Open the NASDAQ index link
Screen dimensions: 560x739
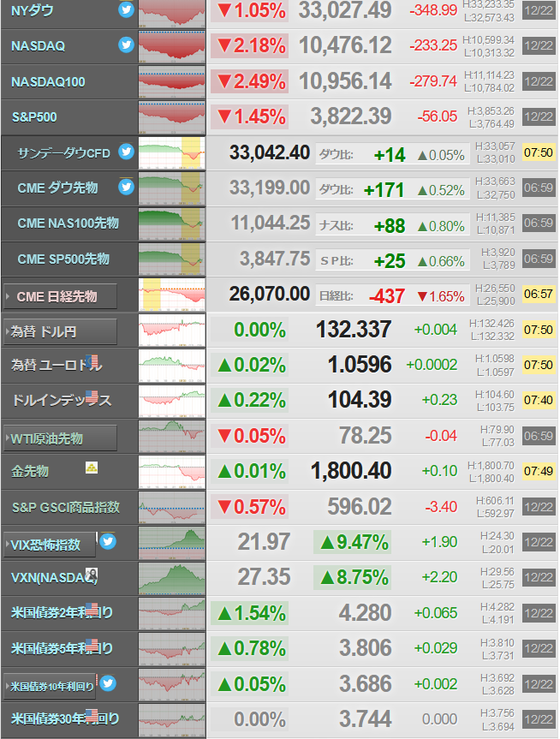39,46
